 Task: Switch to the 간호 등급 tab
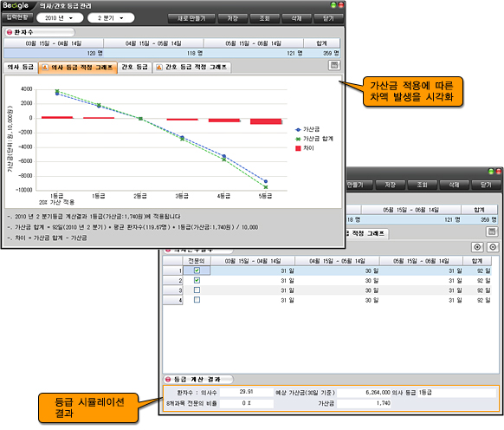tap(135, 68)
